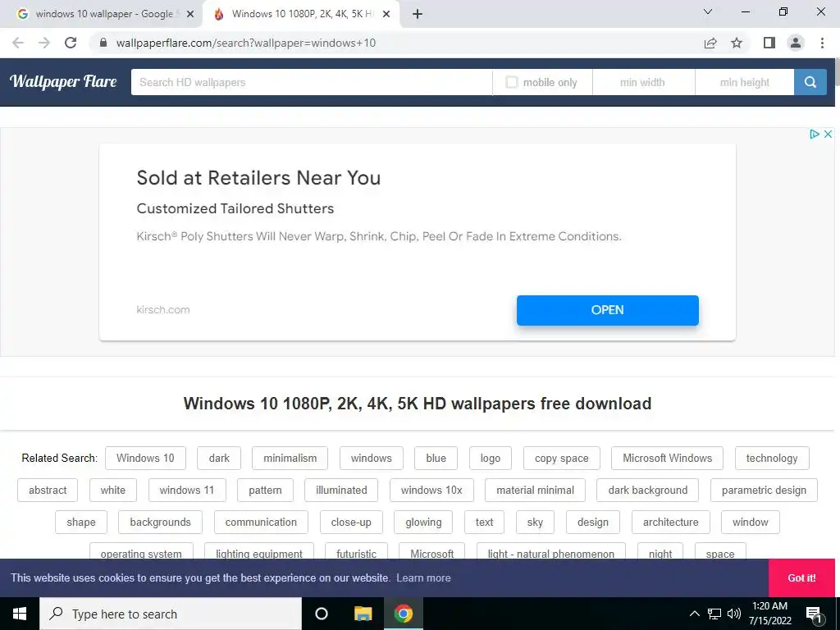Select the parametric design tag

[764, 491]
